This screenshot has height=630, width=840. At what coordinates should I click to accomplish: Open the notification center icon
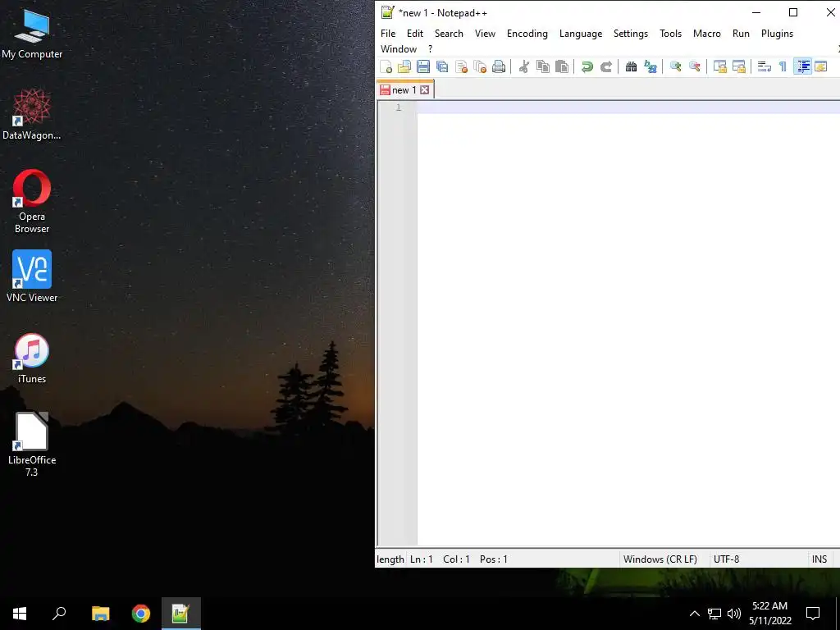[813, 614]
